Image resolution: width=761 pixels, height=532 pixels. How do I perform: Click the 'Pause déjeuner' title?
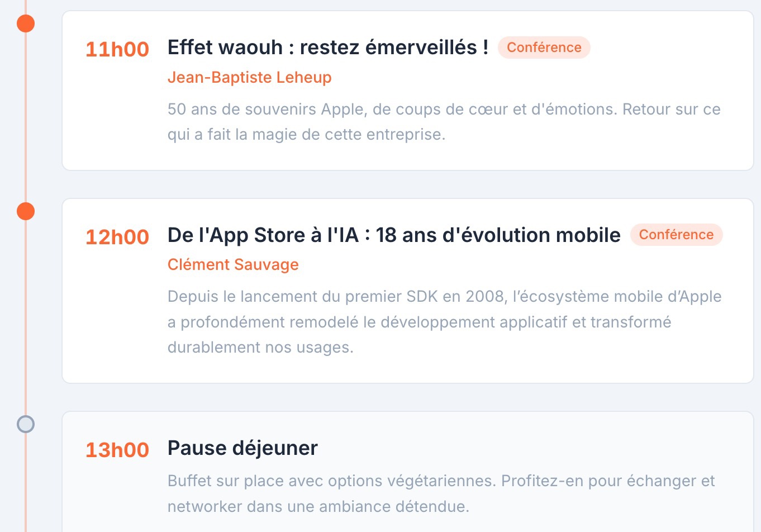242,448
